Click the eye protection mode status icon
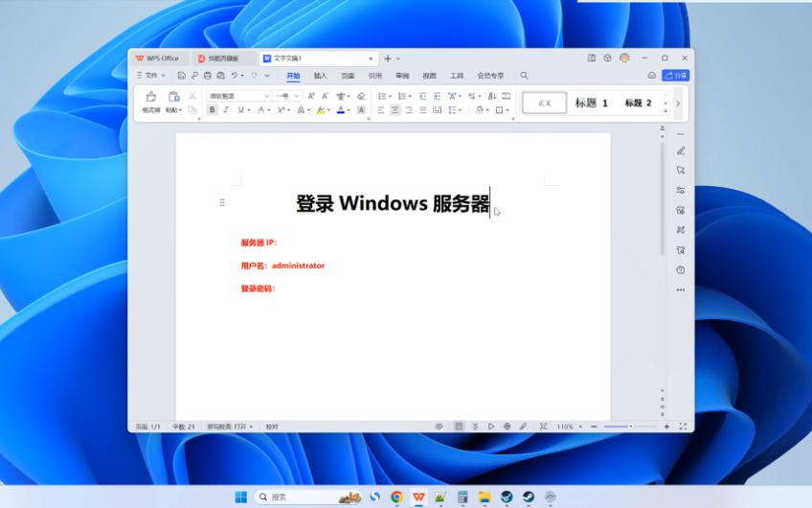This screenshot has width=812, height=508. point(439,427)
